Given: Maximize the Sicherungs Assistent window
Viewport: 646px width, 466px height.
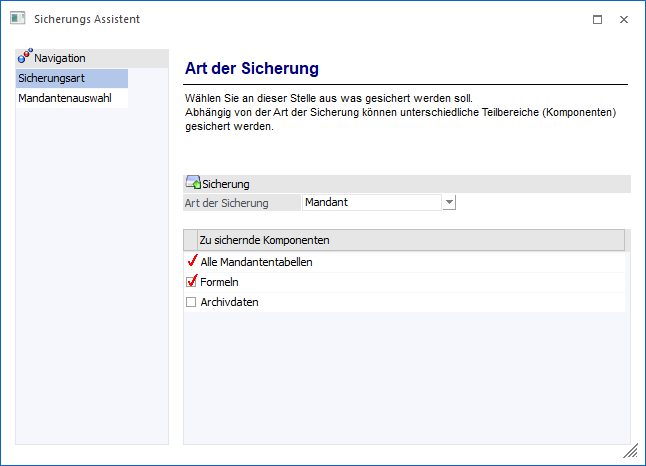Looking at the screenshot, I should [x=597, y=19].
